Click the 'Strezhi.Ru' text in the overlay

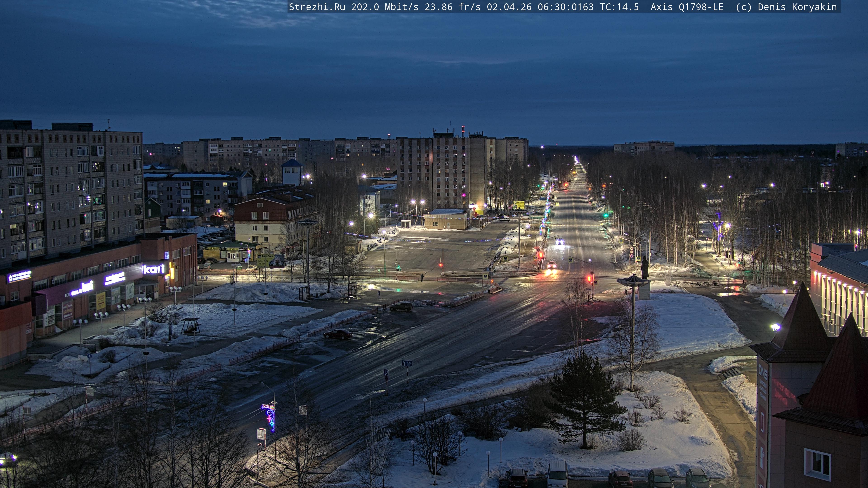click(x=317, y=7)
